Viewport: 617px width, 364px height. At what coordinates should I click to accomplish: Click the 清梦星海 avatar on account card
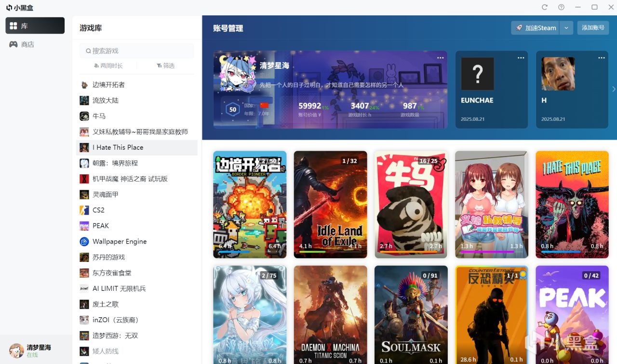coord(237,73)
